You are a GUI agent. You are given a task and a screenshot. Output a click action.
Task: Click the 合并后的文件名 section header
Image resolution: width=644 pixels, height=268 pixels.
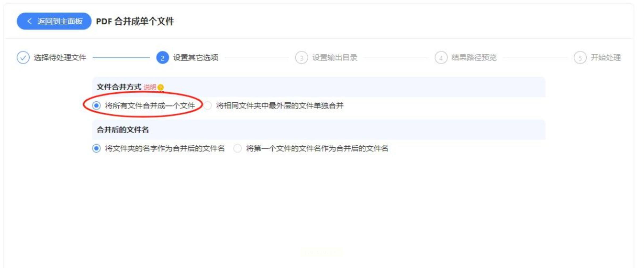click(x=123, y=130)
